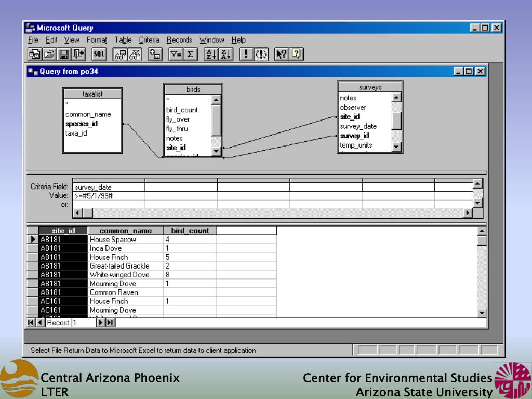532x399 pixels.
Task: Click the House Sparrow cell
Action: click(x=126, y=240)
